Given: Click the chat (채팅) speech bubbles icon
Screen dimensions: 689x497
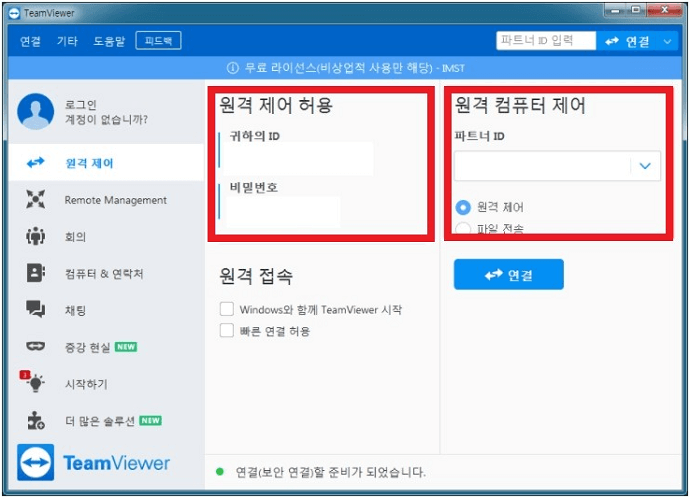Looking at the screenshot, I should 36,309.
